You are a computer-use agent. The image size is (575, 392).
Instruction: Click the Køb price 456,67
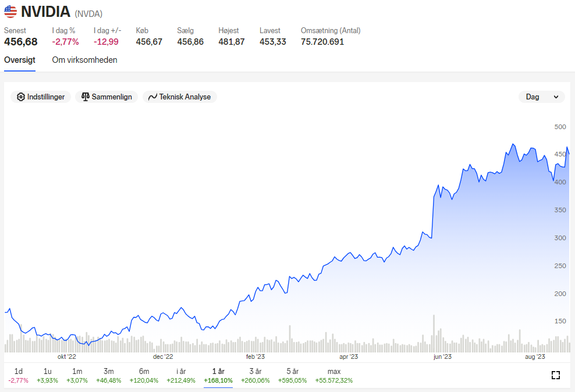[149, 42]
